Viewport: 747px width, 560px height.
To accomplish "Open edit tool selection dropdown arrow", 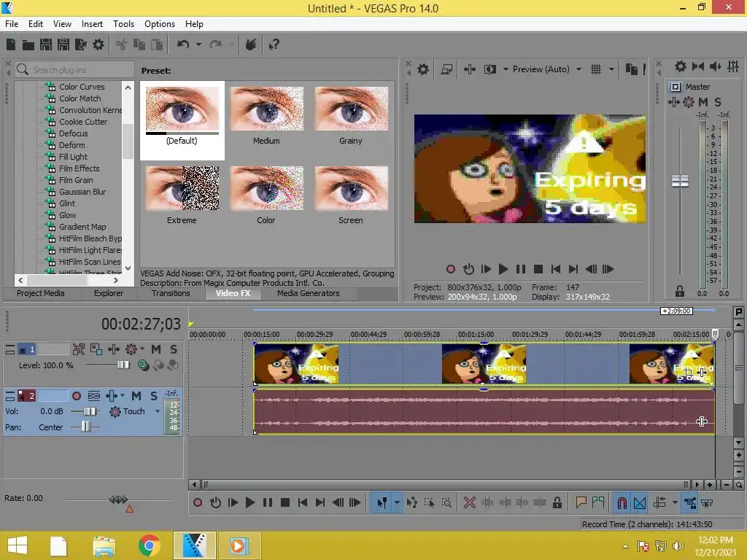I will coord(397,503).
